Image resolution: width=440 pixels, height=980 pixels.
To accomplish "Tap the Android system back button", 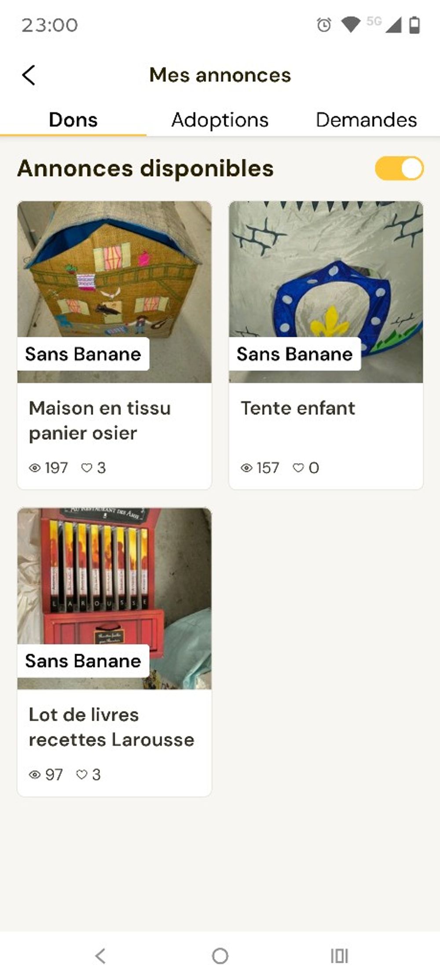I will point(100,956).
